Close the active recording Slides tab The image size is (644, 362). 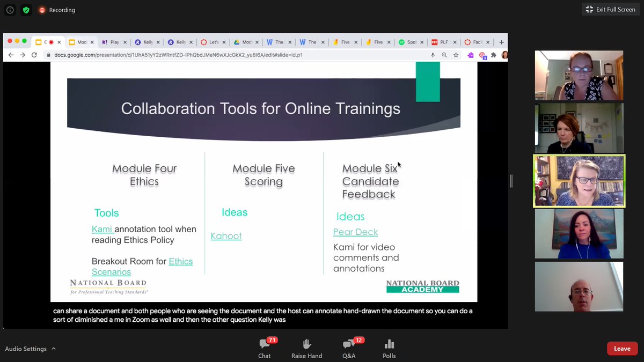pos(59,42)
